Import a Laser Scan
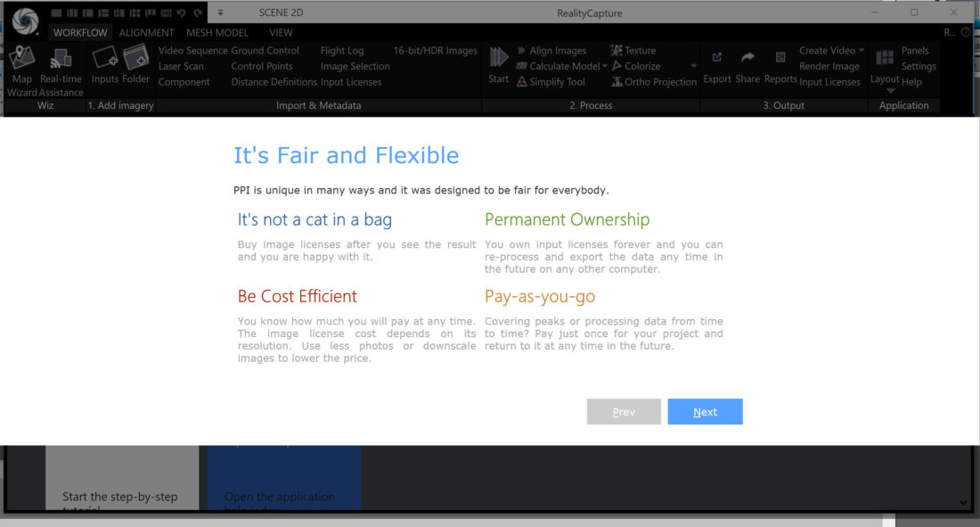This screenshot has width=980, height=527. (181, 66)
